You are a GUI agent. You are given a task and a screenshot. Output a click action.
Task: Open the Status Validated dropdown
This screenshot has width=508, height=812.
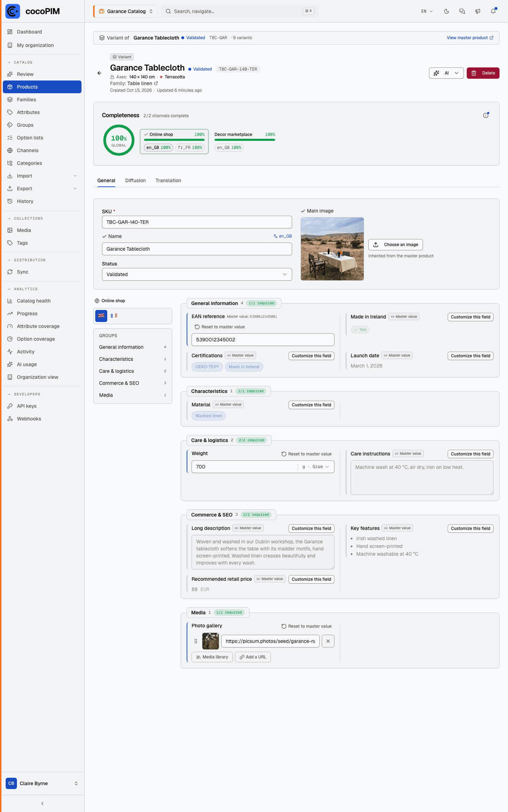(x=197, y=274)
